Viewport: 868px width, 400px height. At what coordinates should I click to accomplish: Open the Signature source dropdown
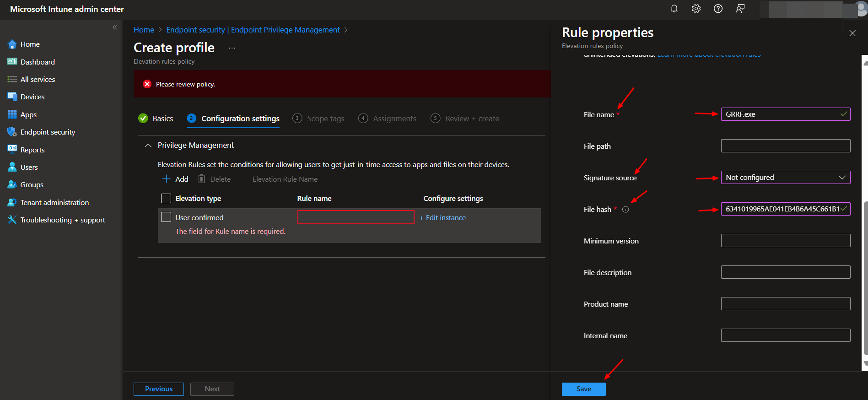(x=785, y=178)
